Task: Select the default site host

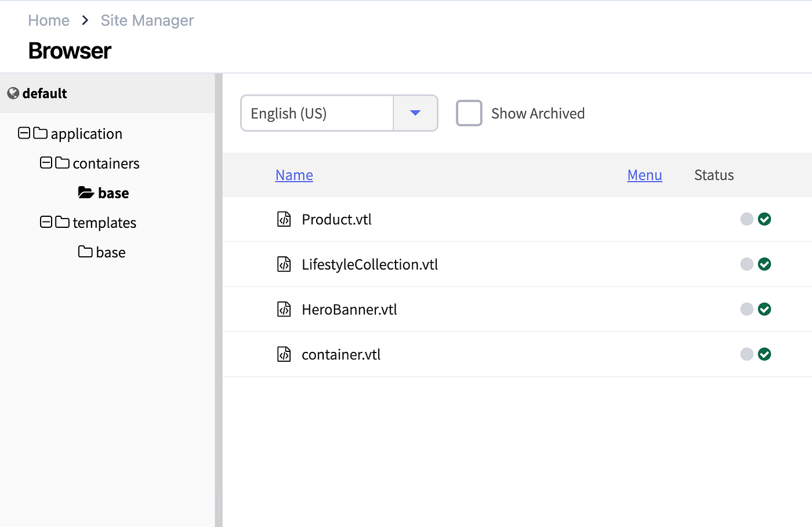Action: tap(45, 93)
